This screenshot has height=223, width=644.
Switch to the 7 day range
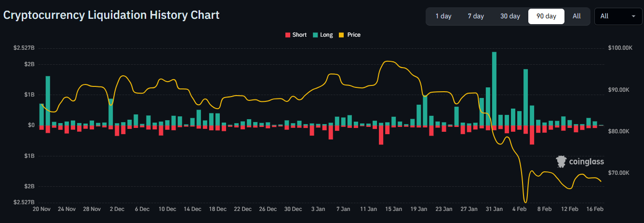pyautogui.click(x=475, y=16)
